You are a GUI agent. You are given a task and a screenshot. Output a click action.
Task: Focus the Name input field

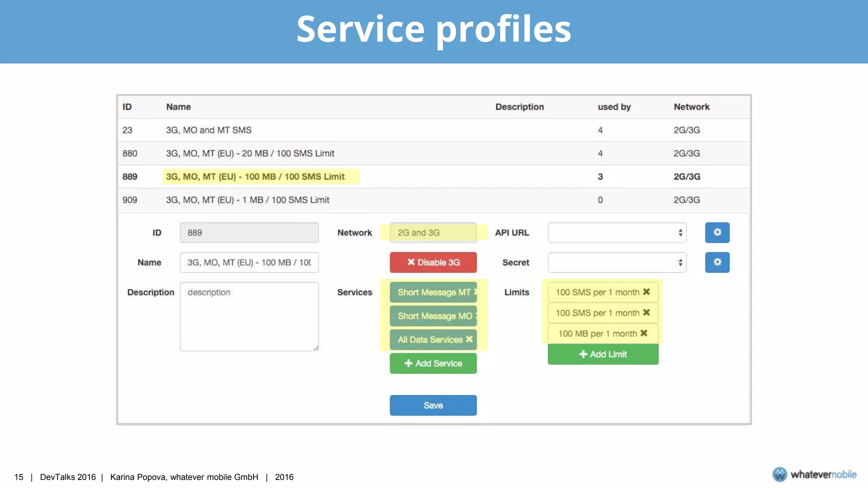click(x=249, y=263)
